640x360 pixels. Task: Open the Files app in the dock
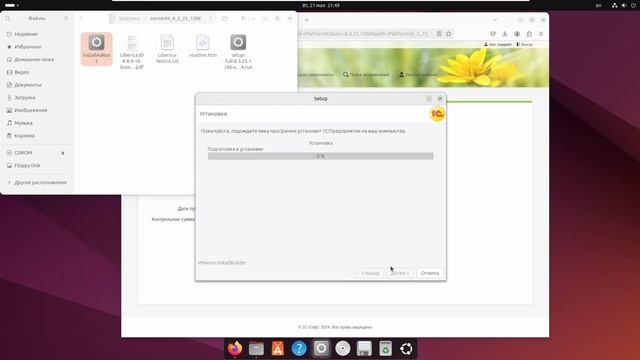pyautogui.click(x=256, y=349)
